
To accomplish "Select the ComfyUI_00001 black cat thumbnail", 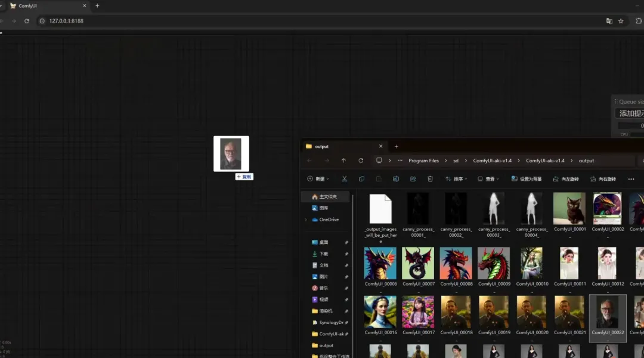I will (569, 214).
